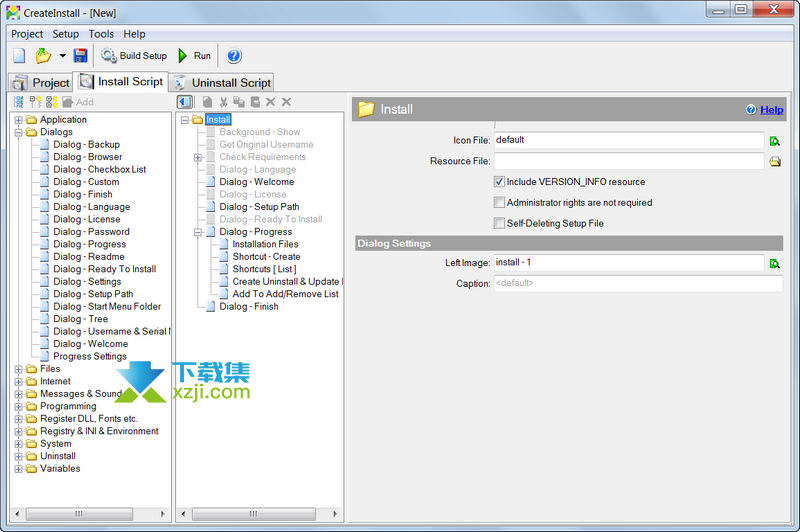Expand the Application folder
Screen dimensions: 800x532
(x=18, y=120)
